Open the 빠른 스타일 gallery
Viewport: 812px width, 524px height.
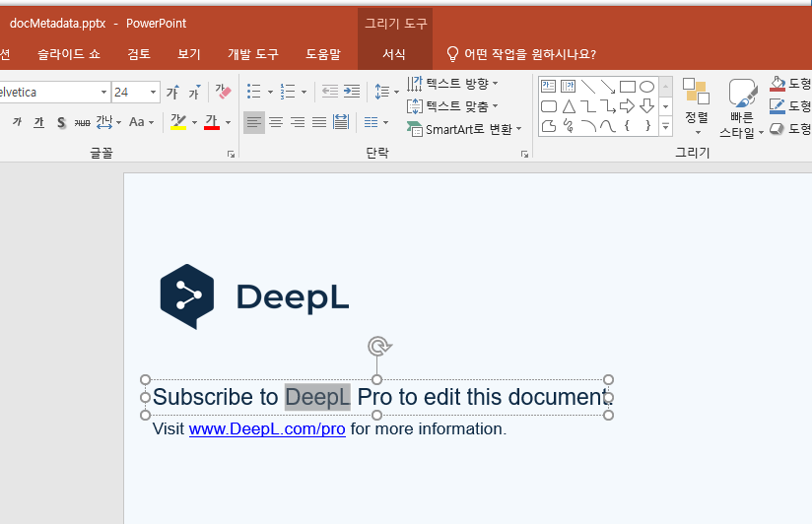pyautogui.click(x=742, y=108)
